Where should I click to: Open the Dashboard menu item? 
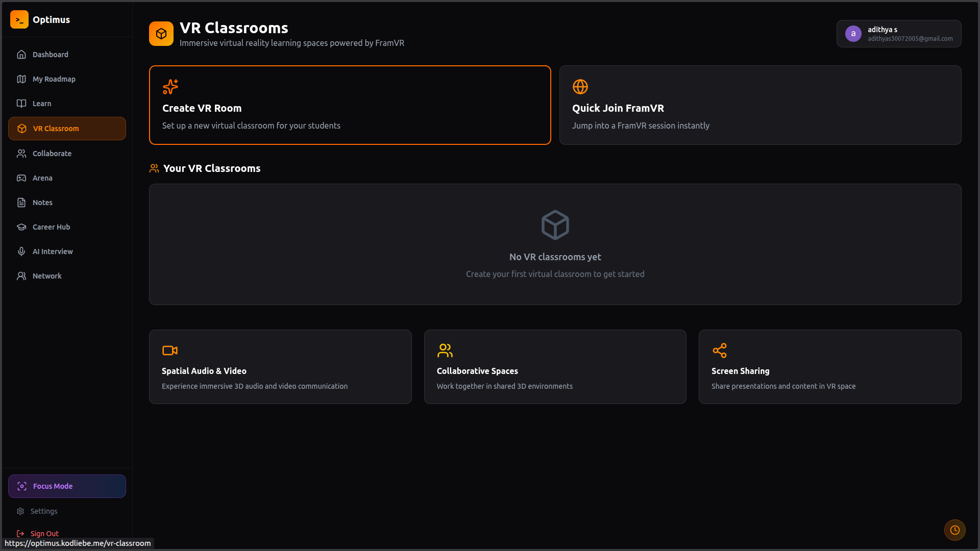tap(50, 55)
